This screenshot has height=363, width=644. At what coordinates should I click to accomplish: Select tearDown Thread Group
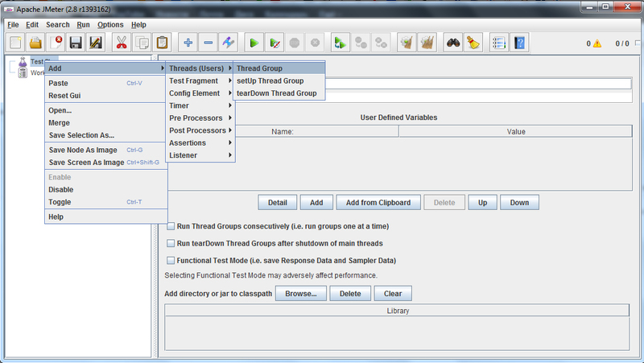coord(279,93)
